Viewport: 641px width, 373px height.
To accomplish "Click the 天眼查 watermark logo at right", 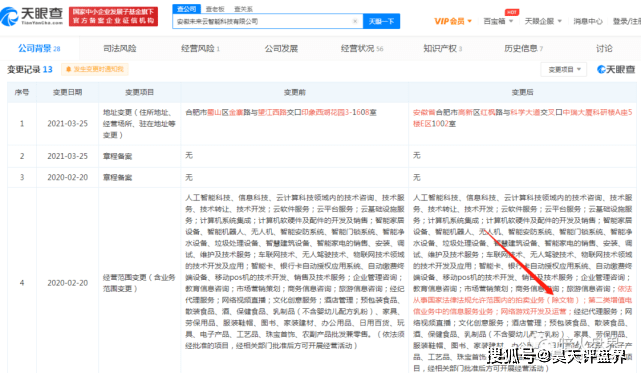I will pos(616,70).
